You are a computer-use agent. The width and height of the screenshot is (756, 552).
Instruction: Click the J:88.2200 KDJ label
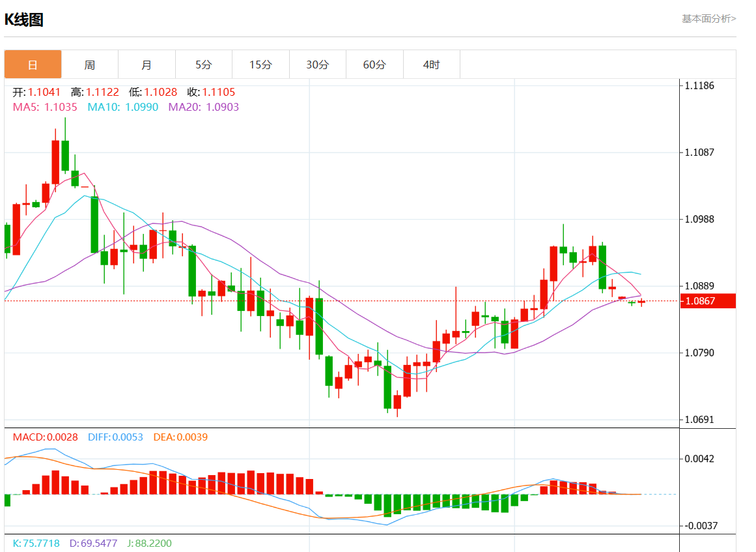(150, 544)
